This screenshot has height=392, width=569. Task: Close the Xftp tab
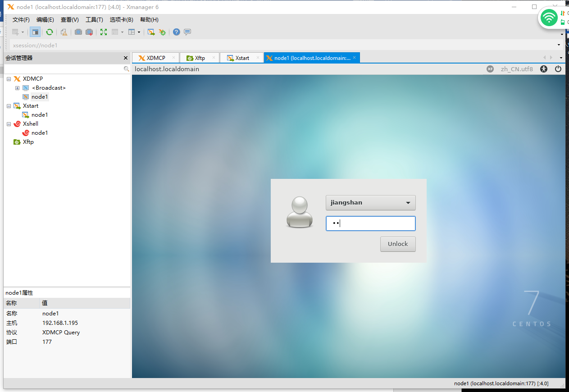pos(214,58)
